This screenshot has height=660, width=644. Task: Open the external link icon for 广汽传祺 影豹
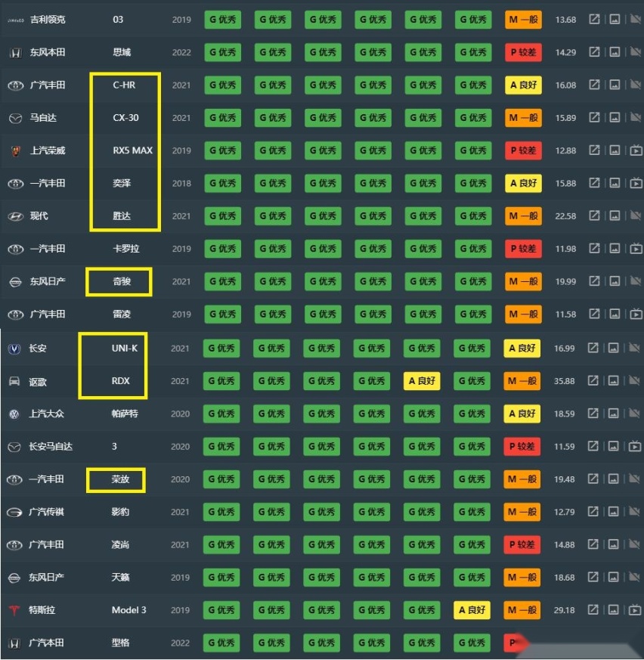tap(593, 511)
